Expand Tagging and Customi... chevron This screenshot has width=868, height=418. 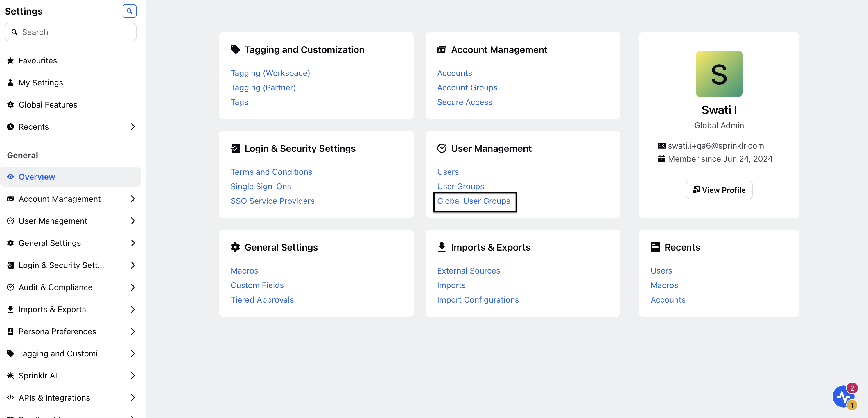[x=133, y=353]
